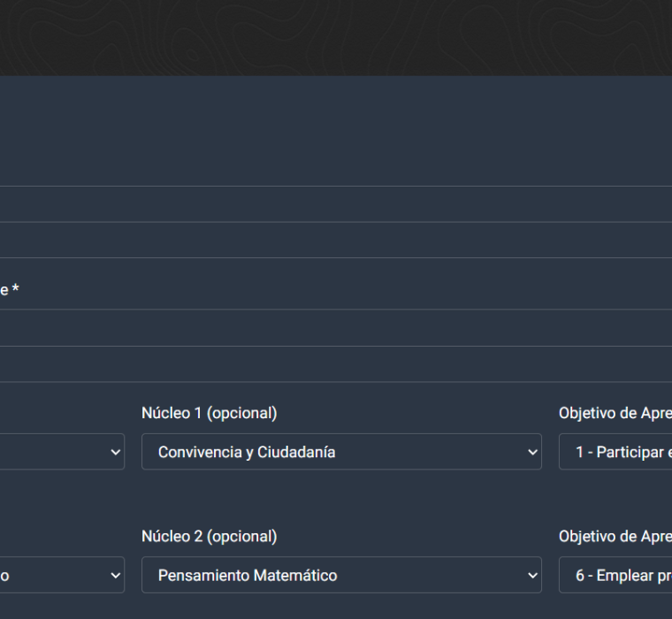Viewport: 672px width, 619px height.
Task: Focus the second text field below the asterisk label
Action: (x=336, y=364)
